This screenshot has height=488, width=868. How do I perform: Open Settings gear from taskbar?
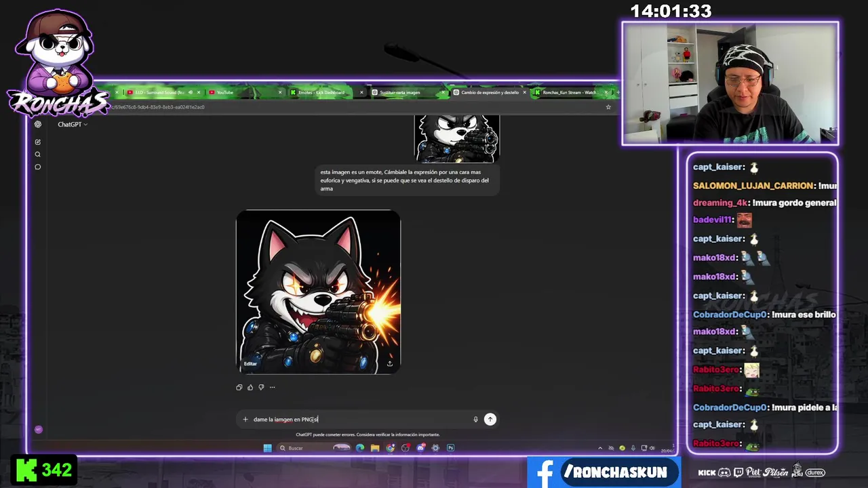(435, 448)
